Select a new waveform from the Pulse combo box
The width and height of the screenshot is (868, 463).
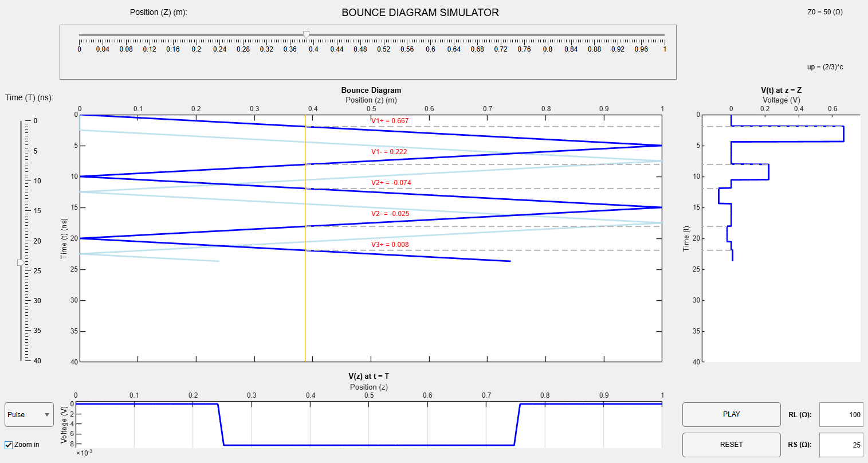[x=28, y=414]
